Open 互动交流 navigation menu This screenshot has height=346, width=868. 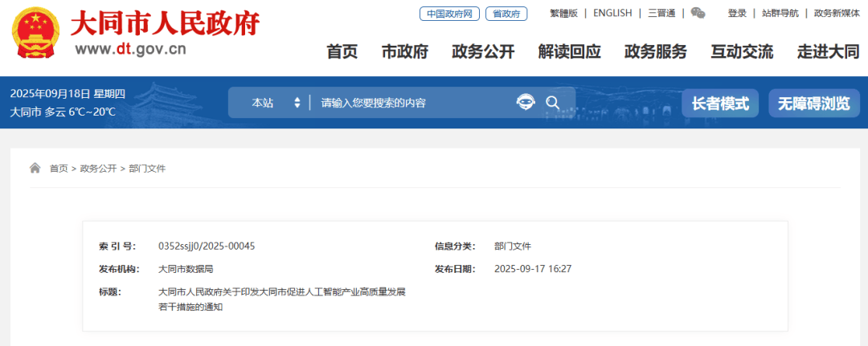tap(742, 52)
